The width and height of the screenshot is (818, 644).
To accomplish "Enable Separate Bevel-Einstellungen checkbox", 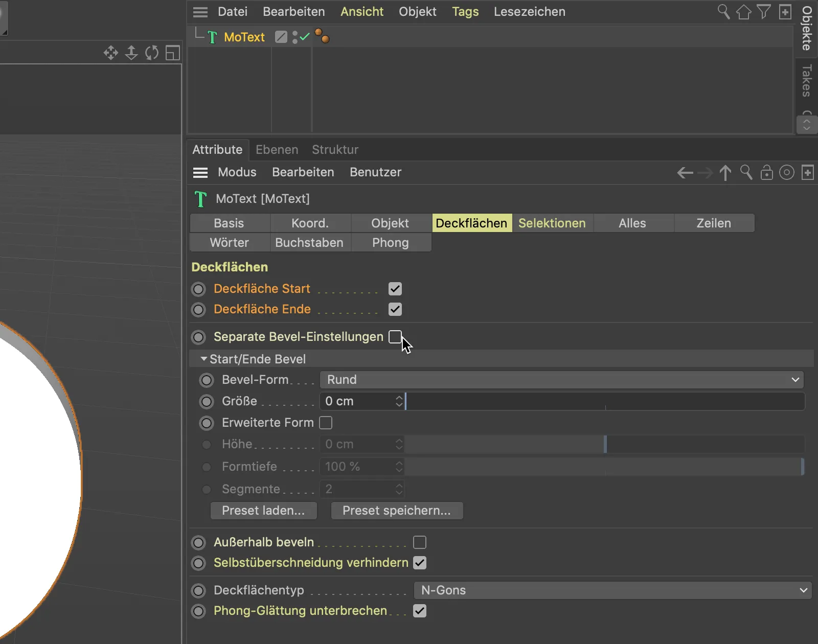I will pyautogui.click(x=395, y=337).
